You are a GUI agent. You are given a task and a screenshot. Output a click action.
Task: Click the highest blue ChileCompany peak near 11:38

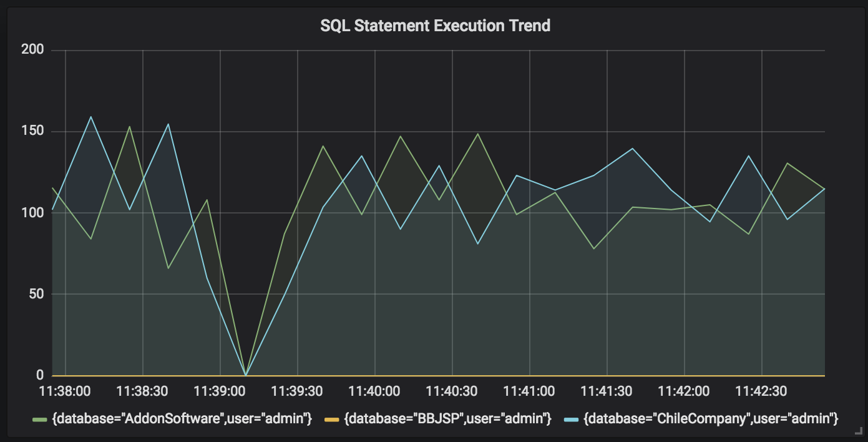91,117
